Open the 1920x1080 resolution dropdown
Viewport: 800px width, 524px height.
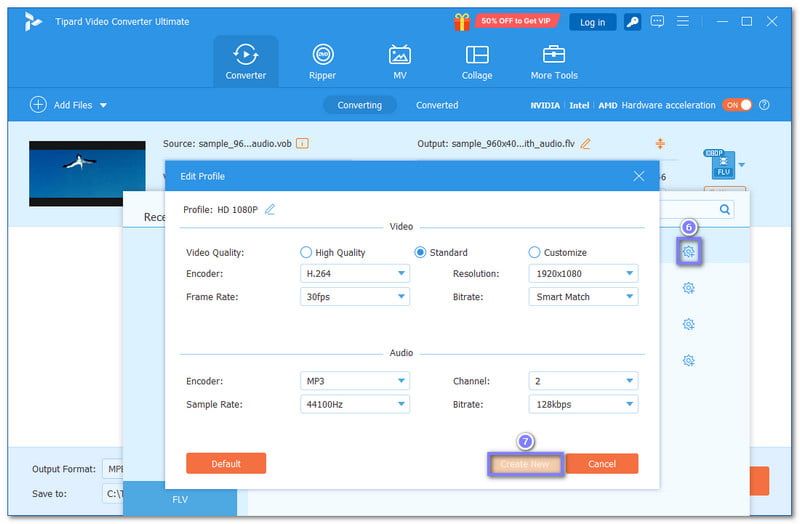coord(583,273)
